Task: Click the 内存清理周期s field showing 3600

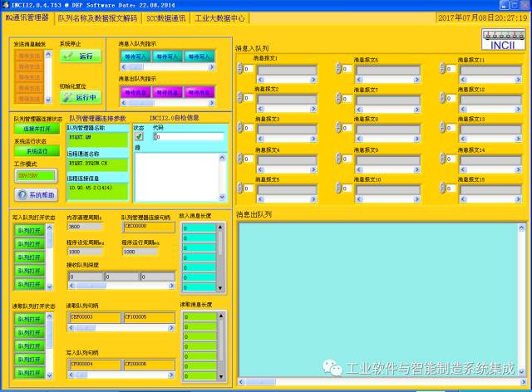Action: pos(85,227)
